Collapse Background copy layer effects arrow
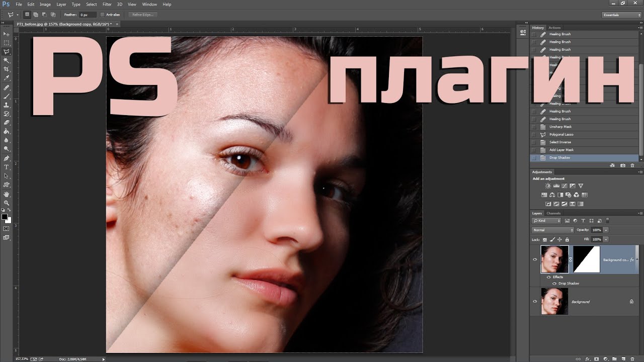Screen dimensions: 644x362 pyautogui.click(x=636, y=259)
